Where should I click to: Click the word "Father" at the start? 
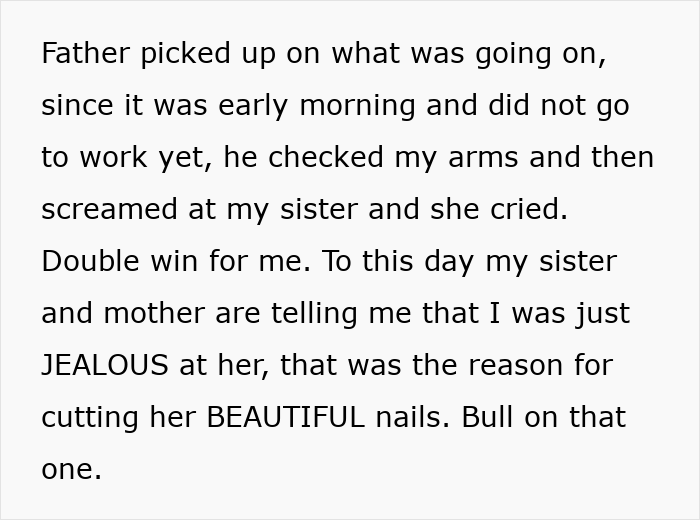[x=86, y=53]
